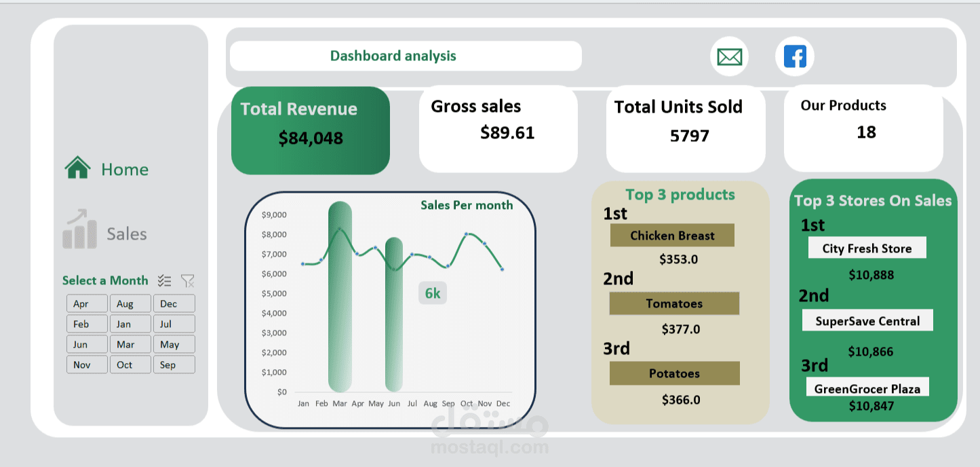This screenshot has height=467, width=980.
Task: Click the $89.61 gross sales value
Action: (507, 132)
